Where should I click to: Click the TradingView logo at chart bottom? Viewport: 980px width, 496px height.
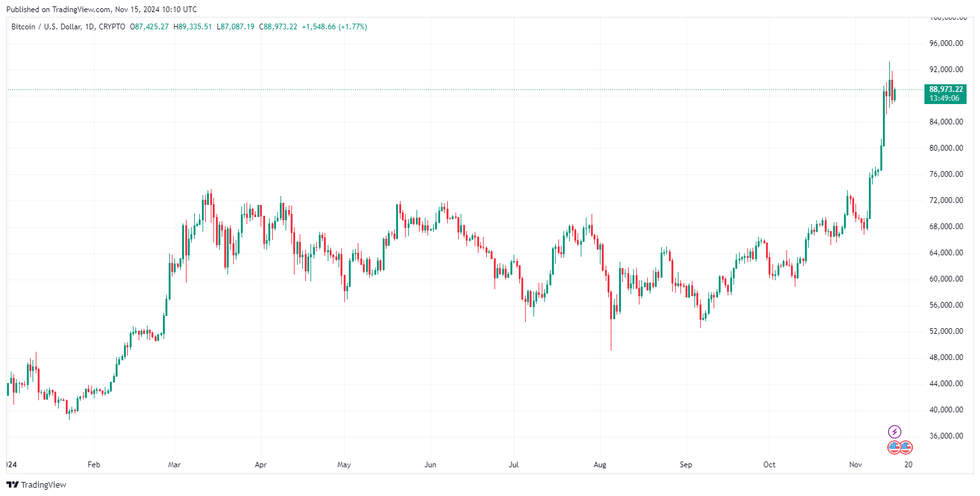(36, 485)
